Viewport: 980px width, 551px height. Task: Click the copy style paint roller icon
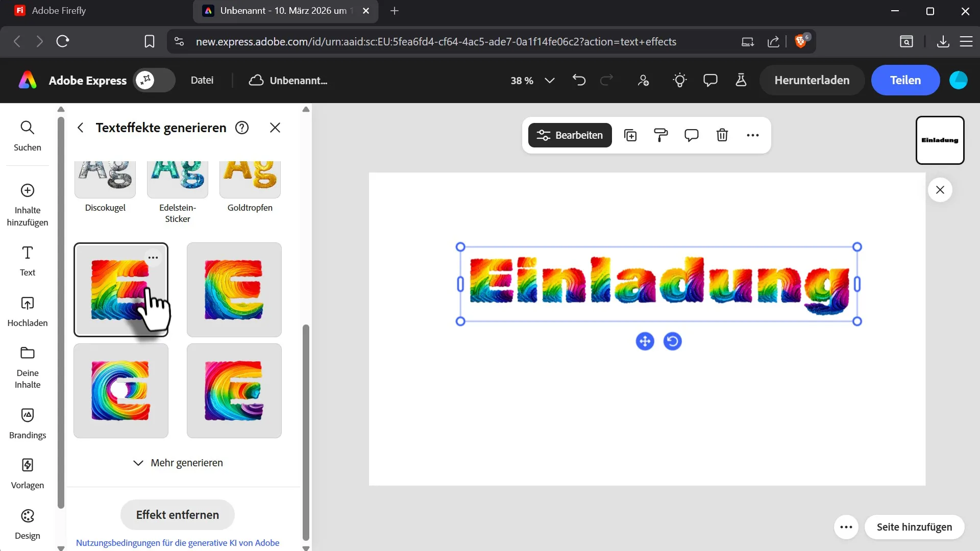pos(661,135)
